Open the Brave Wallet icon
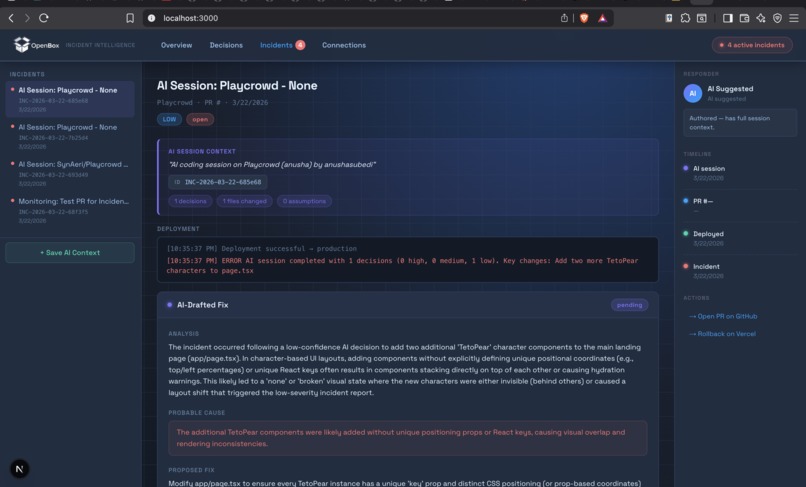This screenshot has height=487, width=806. (744, 18)
